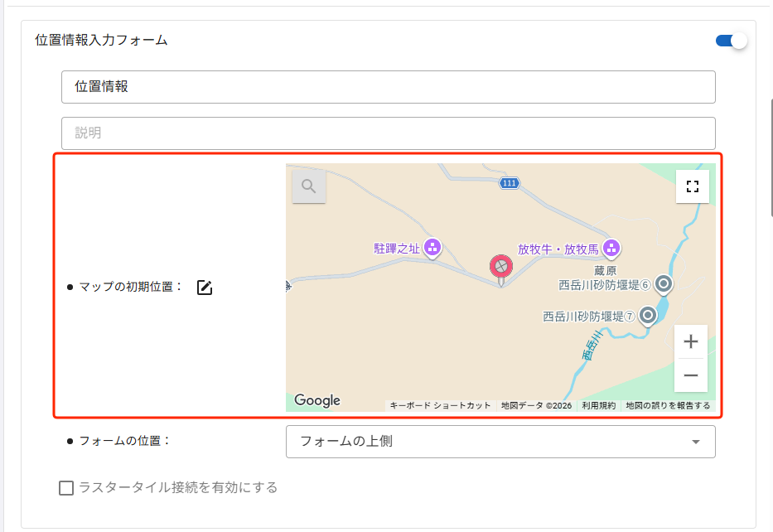
Task: Click the キーボード ショートカット button
Action: 440,405
